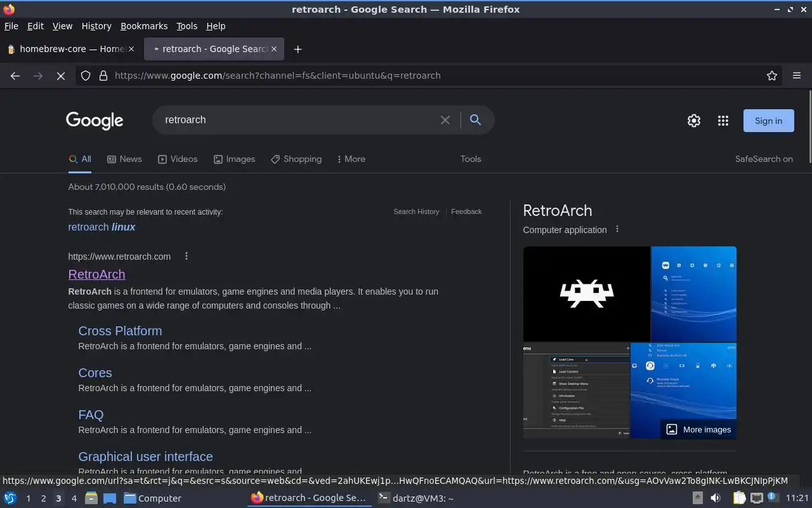This screenshot has height=508, width=812.
Task: Open network status tray icon
Action: point(757,498)
